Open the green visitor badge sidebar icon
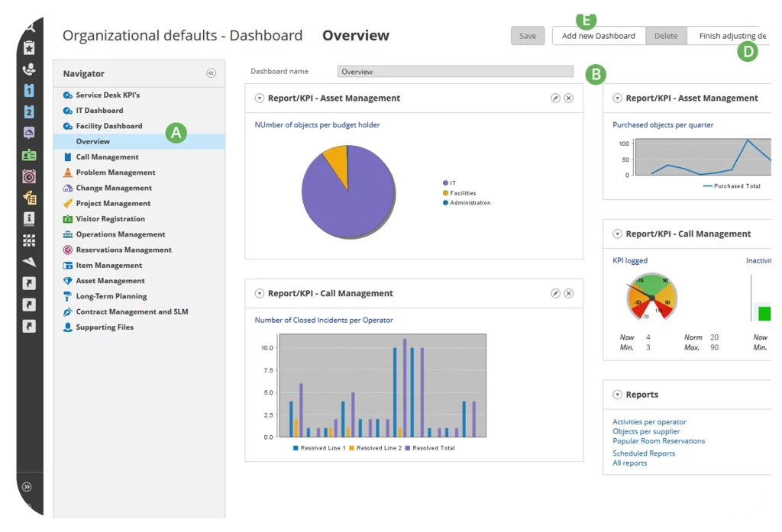Viewport: 782px width, 532px height. tap(29, 155)
